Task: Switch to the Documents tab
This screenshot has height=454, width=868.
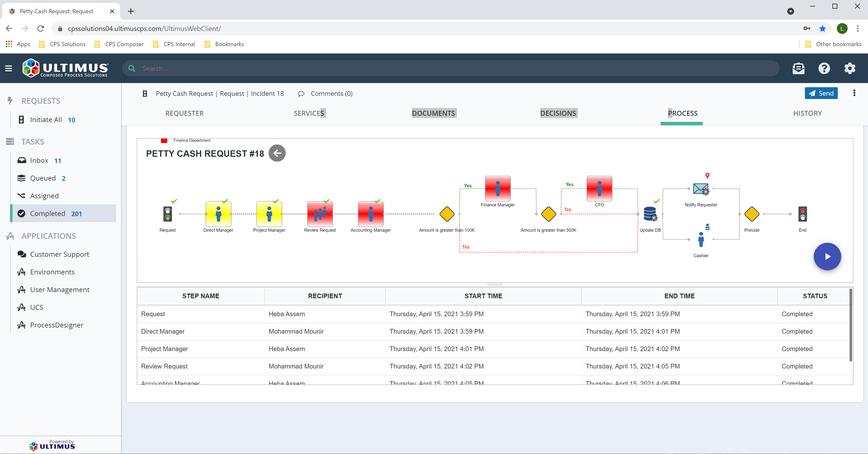Action: pyautogui.click(x=434, y=113)
